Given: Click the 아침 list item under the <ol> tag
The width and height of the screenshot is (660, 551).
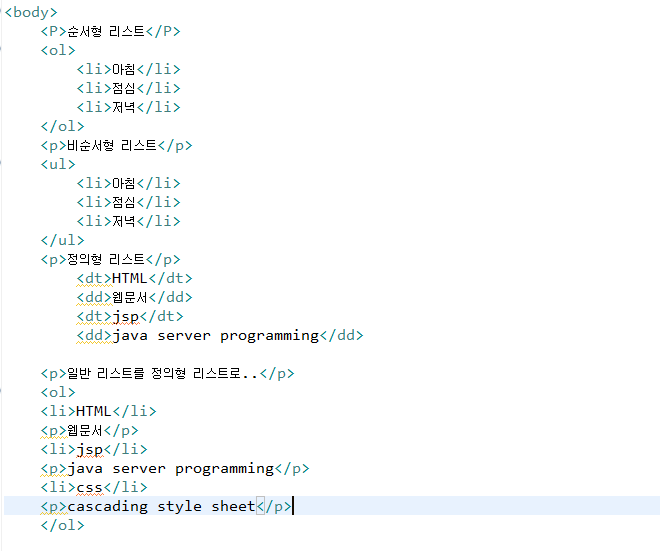Looking at the screenshot, I should [x=128, y=69].
